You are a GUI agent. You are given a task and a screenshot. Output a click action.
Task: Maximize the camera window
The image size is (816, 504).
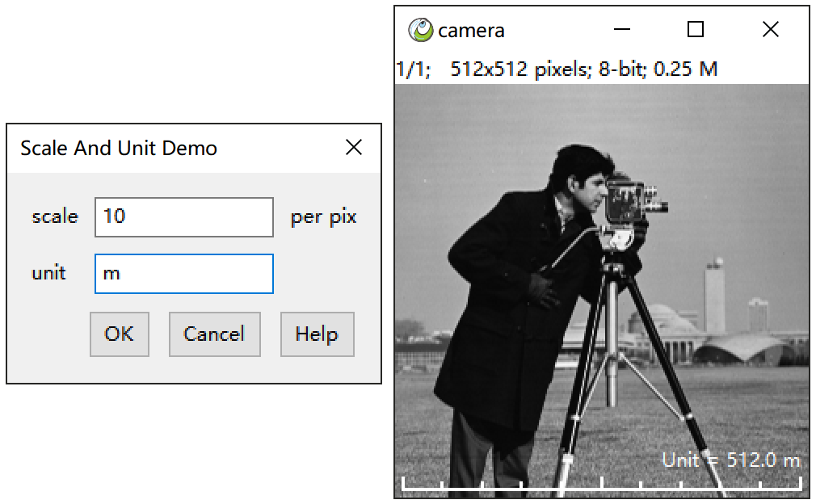pyautogui.click(x=696, y=29)
